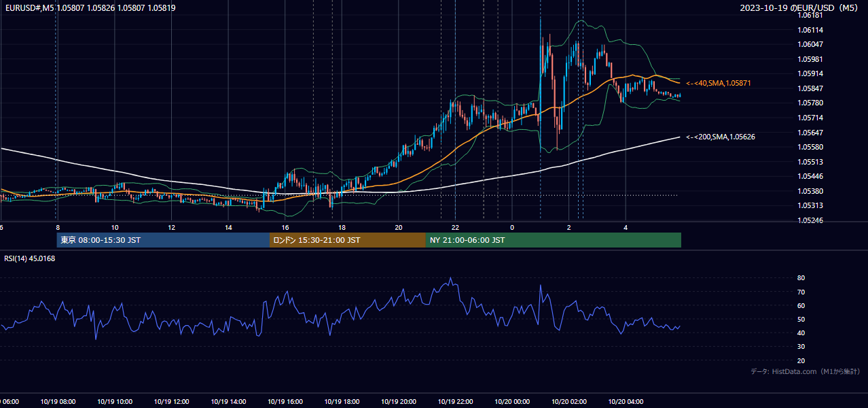Click price axis label 1.05380
The image size is (868, 408).
coord(811,191)
